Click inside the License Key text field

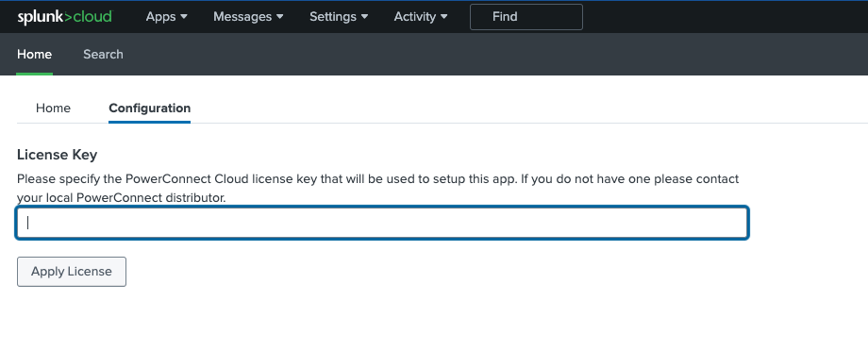pos(382,223)
